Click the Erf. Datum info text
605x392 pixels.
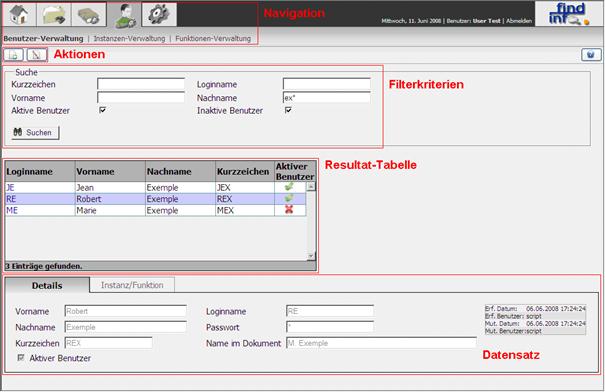coord(535,309)
